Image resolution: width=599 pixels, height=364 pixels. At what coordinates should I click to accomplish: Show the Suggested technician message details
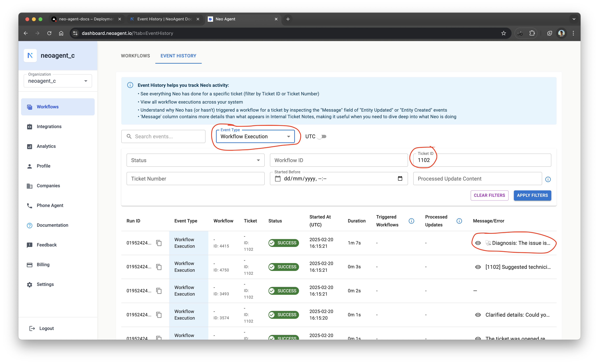pyautogui.click(x=478, y=267)
